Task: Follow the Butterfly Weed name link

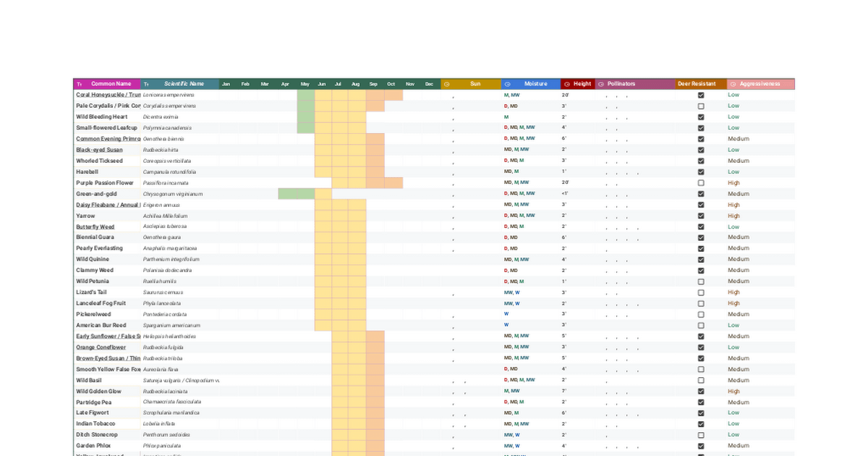Action: (95, 227)
